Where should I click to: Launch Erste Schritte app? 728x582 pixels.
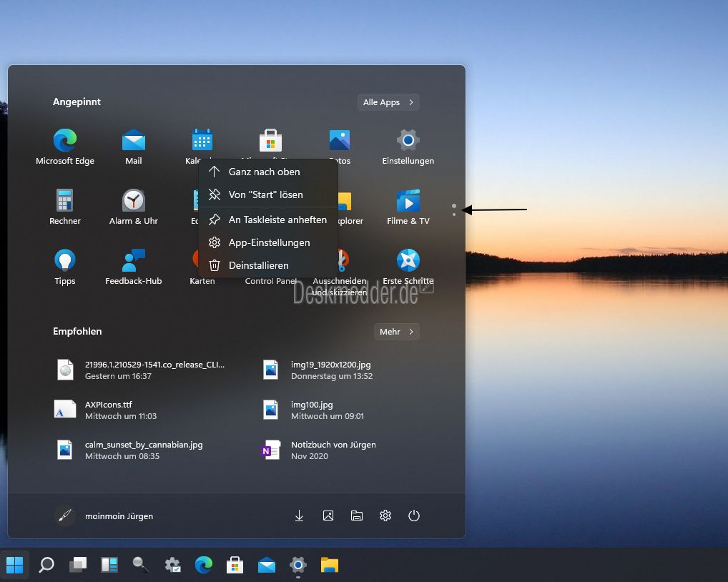pyautogui.click(x=408, y=267)
